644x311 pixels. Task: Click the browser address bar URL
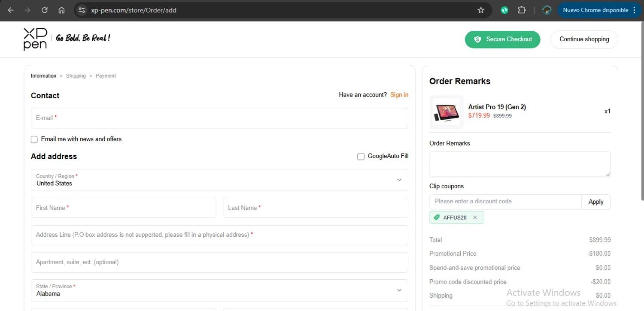coord(134,10)
